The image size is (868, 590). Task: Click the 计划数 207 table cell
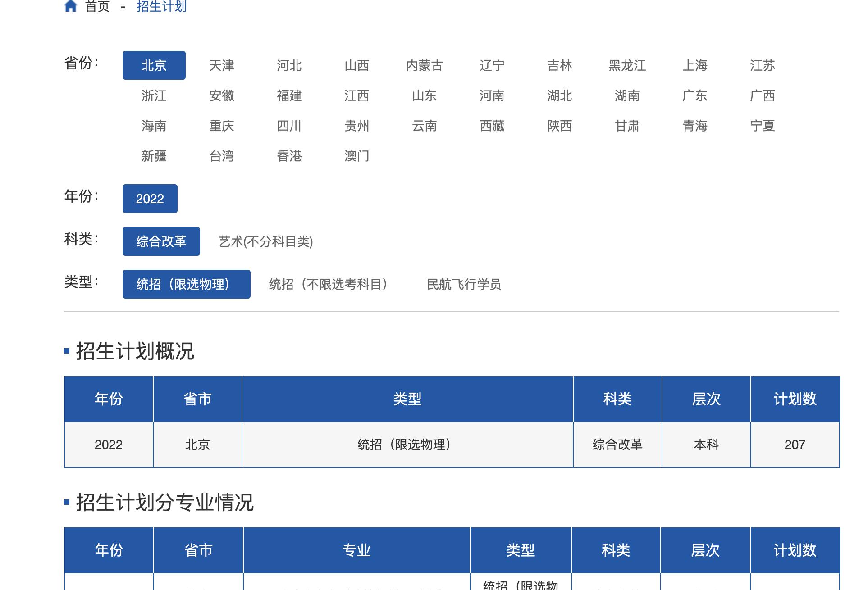click(795, 445)
